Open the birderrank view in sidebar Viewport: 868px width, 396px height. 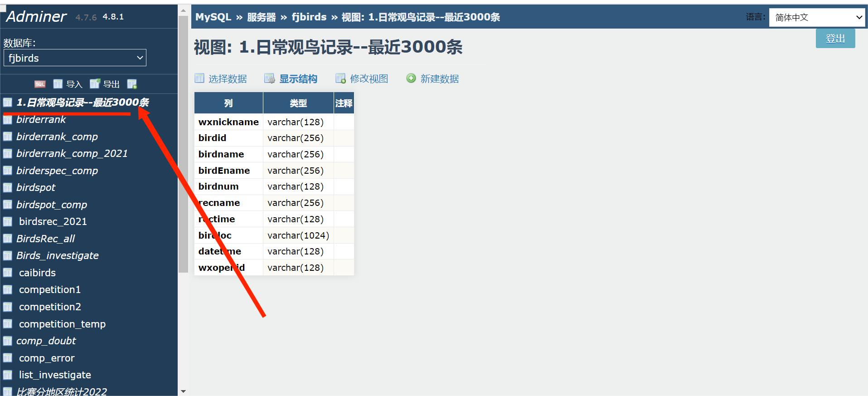point(41,120)
